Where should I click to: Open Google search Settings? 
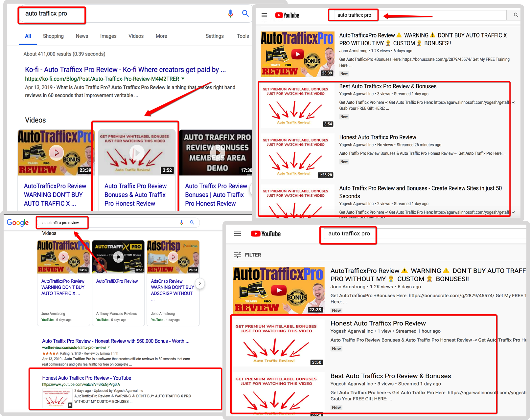click(x=215, y=36)
